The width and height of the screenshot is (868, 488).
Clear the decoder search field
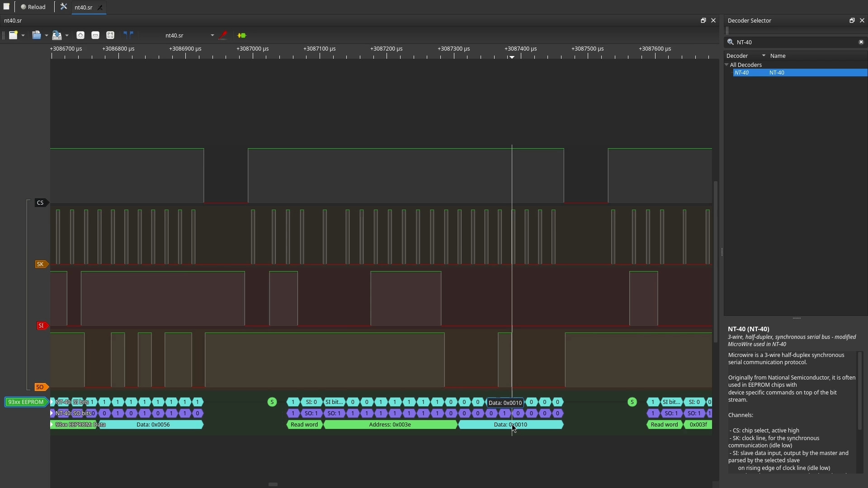(x=861, y=42)
